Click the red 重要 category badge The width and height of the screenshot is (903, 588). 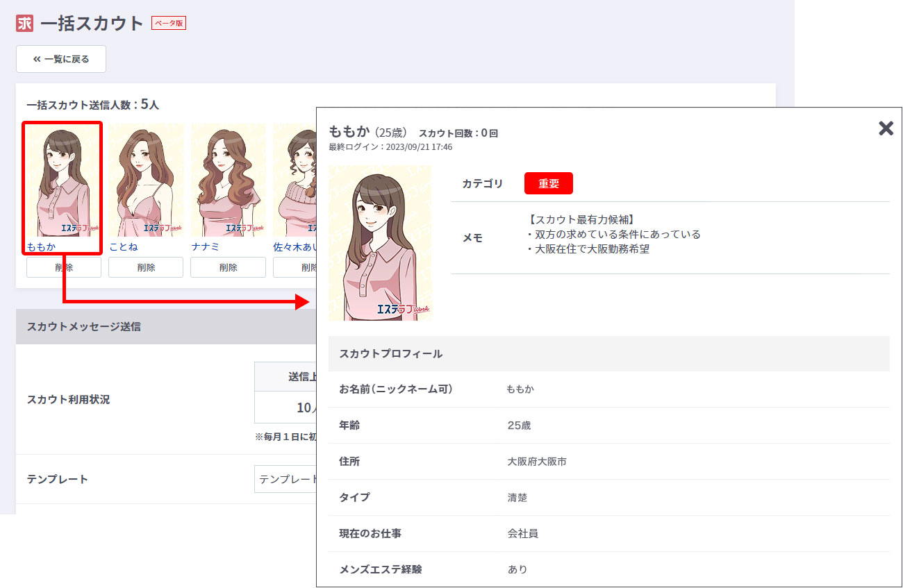pyautogui.click(x=548, y=183)
